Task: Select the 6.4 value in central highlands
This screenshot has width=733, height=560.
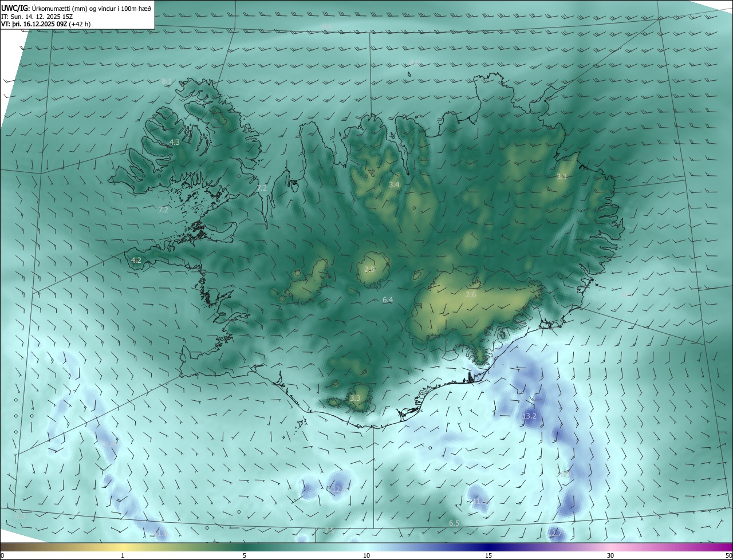Action: coord(388,299)
